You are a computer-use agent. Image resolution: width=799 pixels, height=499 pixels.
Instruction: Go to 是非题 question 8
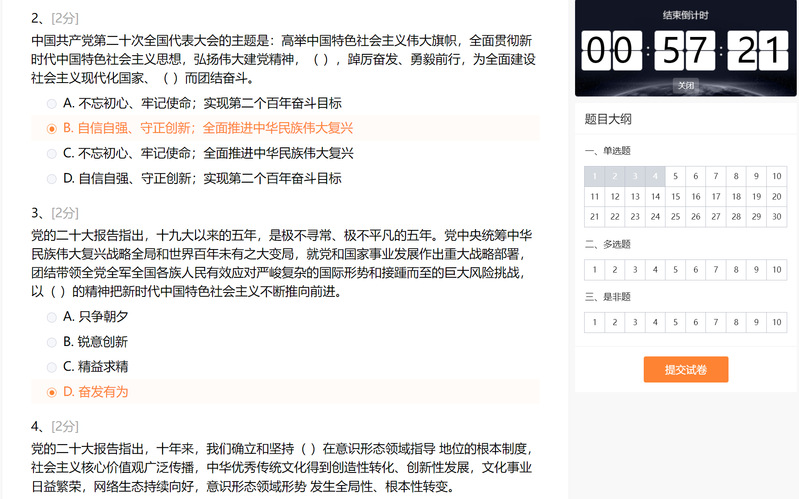pyautogui.click(x=736, y=322)
